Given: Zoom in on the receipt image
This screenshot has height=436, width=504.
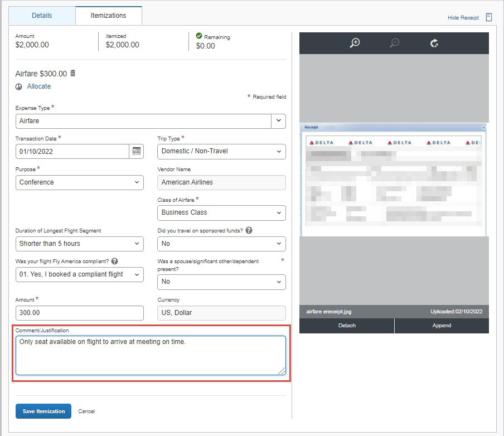Looking at the screenshot, I should (x=355, y=43).
